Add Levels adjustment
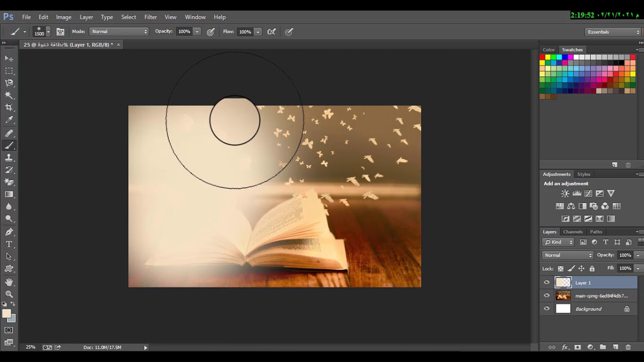The image size is (644, 362). 577,193
